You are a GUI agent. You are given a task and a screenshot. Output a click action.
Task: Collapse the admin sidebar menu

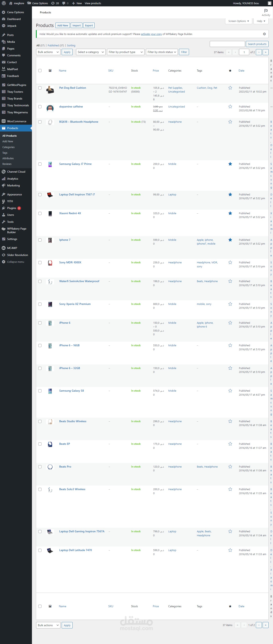tap(16, 262)
